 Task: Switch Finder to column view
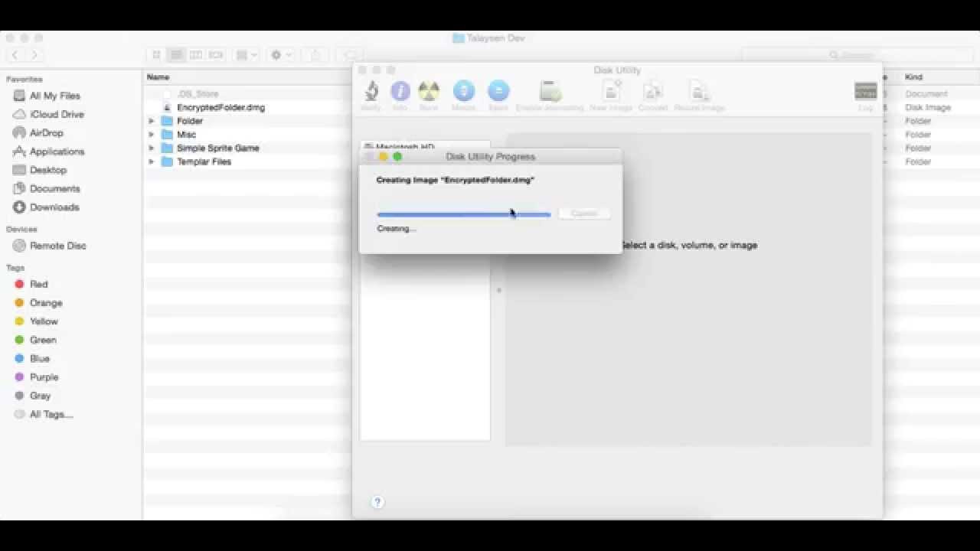pos(196,55)
